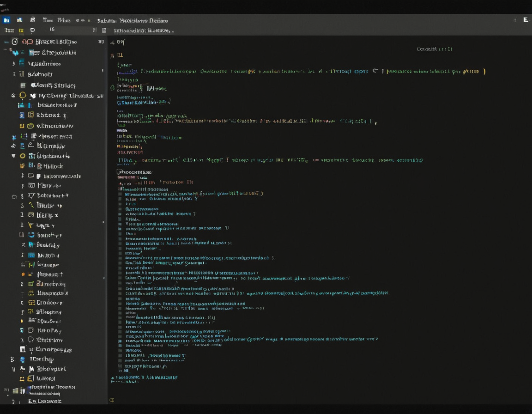Image resolution: width=532 pixels, height=414 pixels.
Task: Click the red bookmark icon in the menu bar
Action: pos(32,20)
